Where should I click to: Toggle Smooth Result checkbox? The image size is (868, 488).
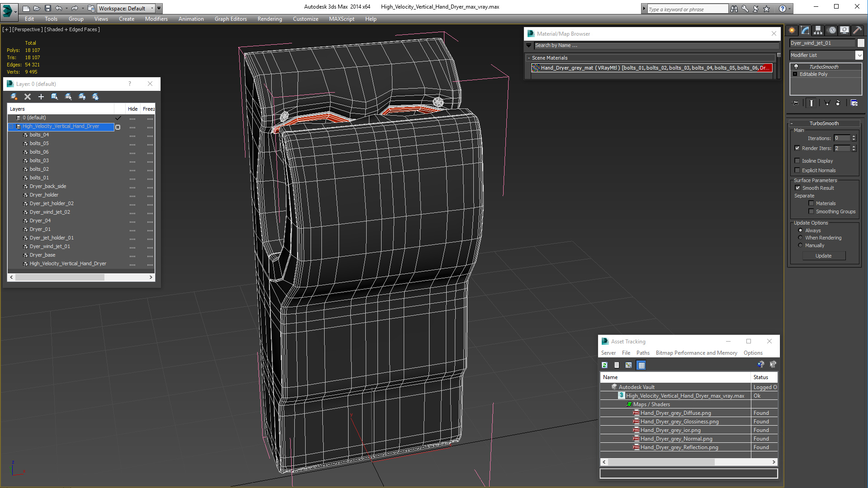[797, 188]
